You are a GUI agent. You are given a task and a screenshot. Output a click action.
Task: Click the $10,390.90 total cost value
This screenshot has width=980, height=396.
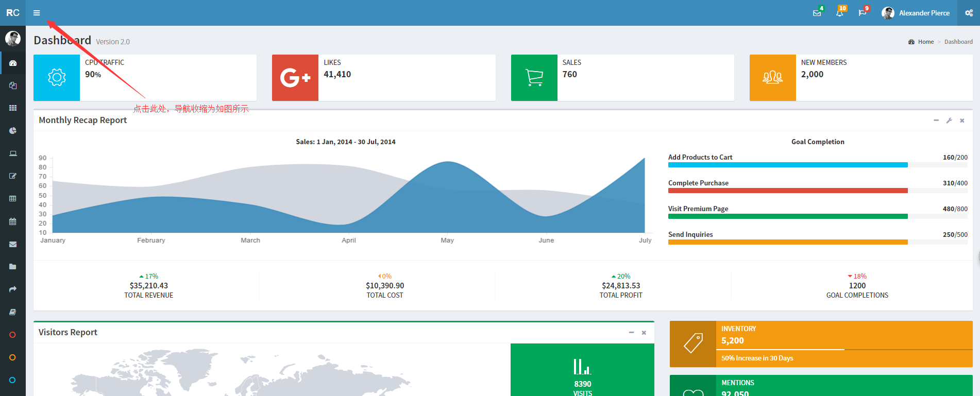(385, 285)
